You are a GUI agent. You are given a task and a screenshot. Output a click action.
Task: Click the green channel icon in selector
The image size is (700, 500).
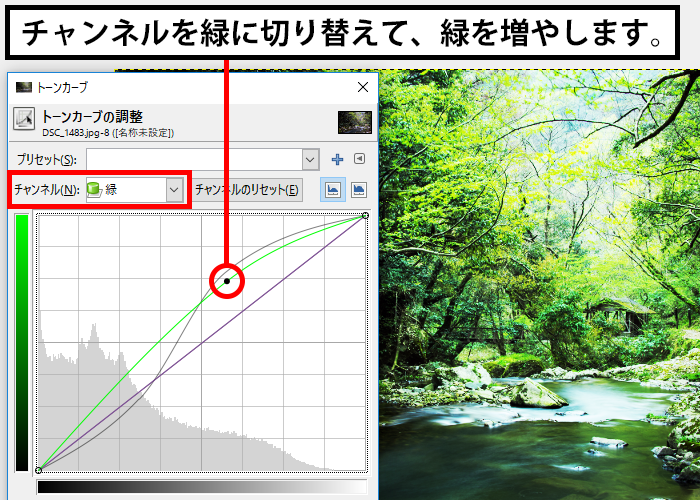tap(94, 189)
